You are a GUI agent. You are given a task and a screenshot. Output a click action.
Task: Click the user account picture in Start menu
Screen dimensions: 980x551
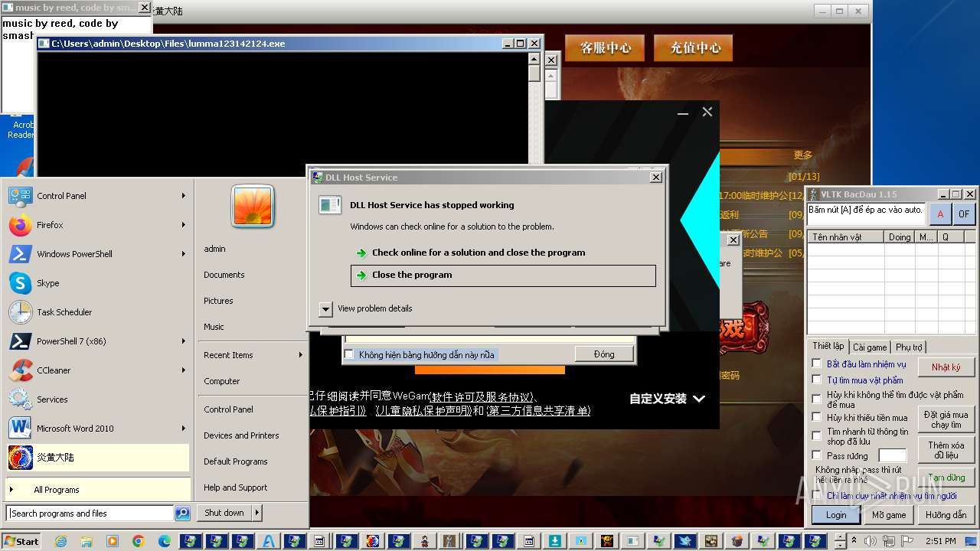(x=253, y=207)
